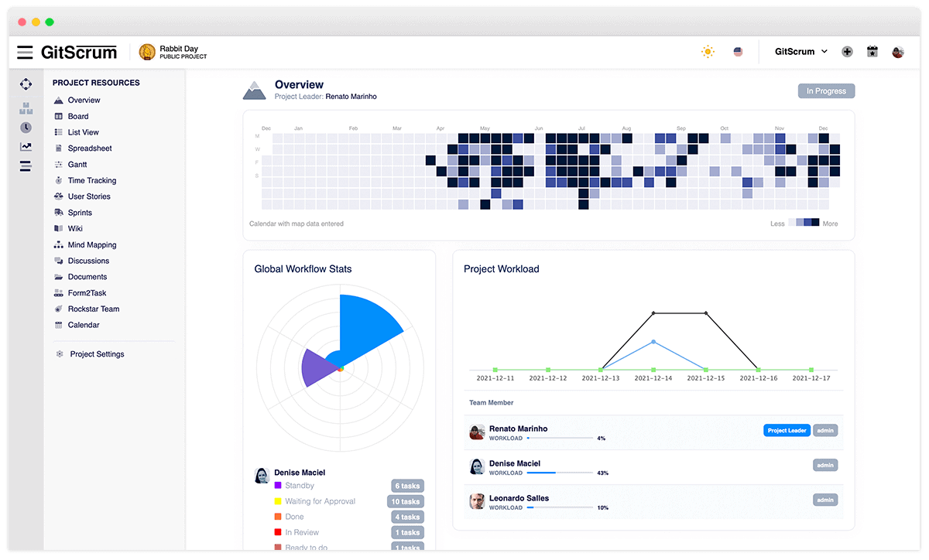Image resolution: width=929 pixels, height=560 pixels.
Task: Expand the GitScrum workspace dropdown
Action: pyautogui.click(x=801, y=52)
